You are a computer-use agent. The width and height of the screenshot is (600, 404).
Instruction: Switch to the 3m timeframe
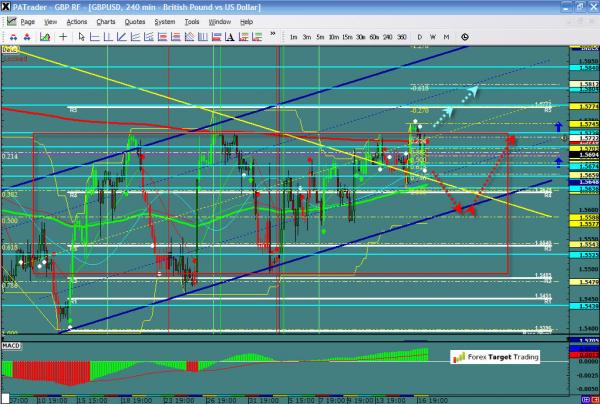(x=307, y=37)
